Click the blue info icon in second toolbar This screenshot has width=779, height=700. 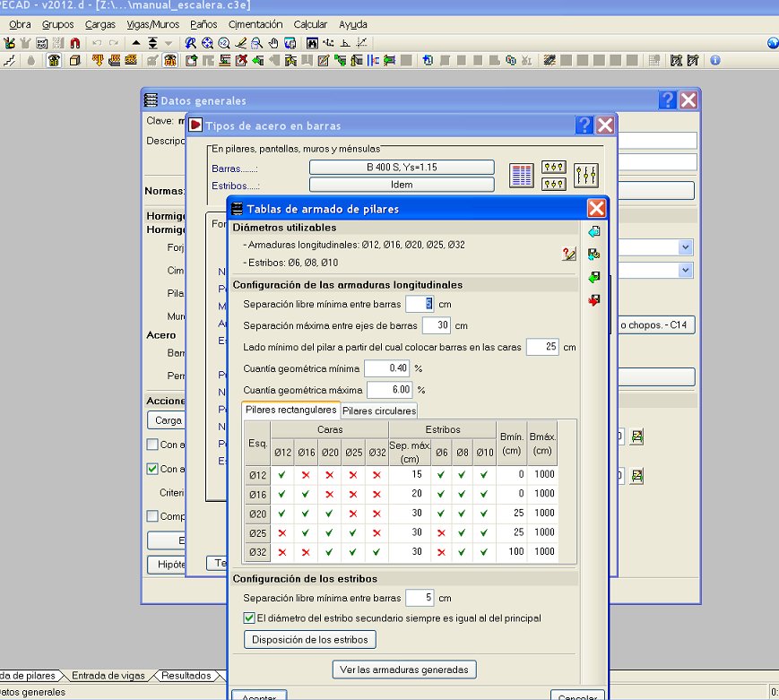coord(714,61)
